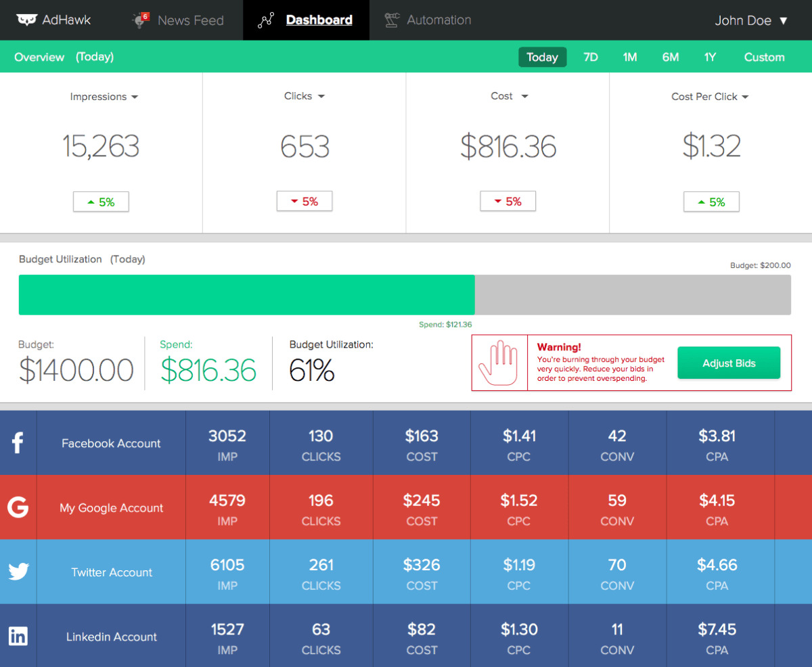Click the Impressions 5% change badge
The height and width of the screenshot is (667, 812).
click(101, 202)
